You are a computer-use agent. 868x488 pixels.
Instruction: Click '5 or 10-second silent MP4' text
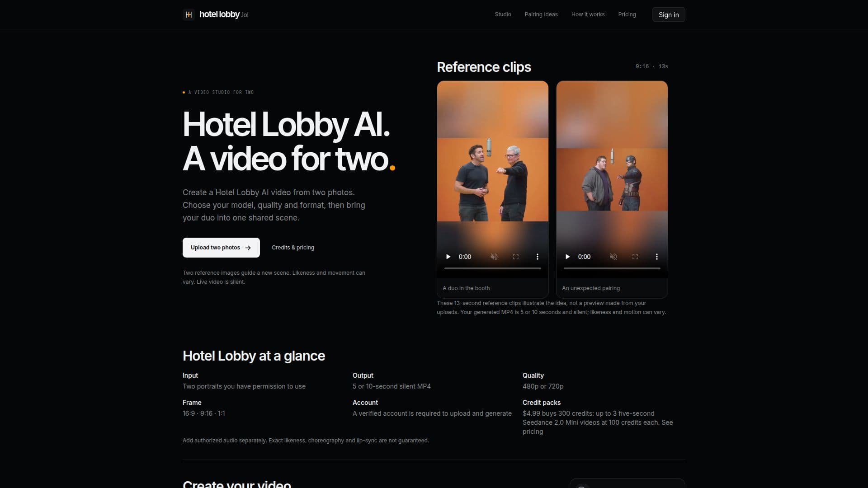[392, 386]
